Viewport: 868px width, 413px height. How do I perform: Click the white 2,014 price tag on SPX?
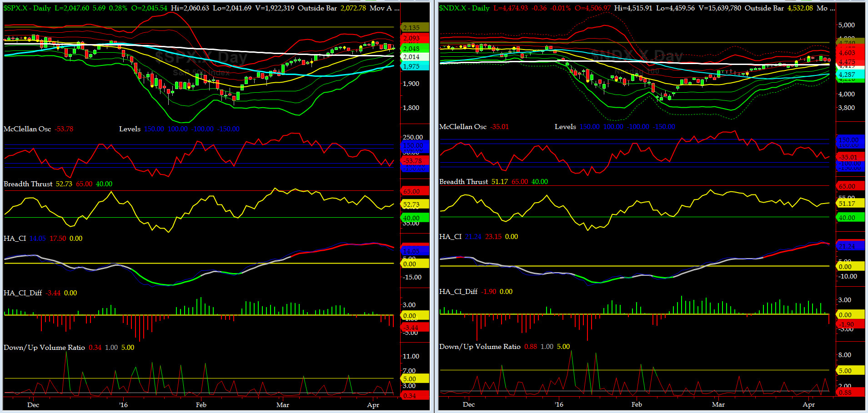pos(414,57)
